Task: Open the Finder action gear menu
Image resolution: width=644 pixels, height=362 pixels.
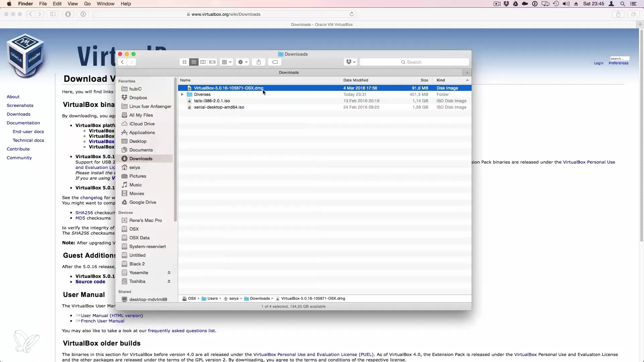Action: [x=243, y=62]
